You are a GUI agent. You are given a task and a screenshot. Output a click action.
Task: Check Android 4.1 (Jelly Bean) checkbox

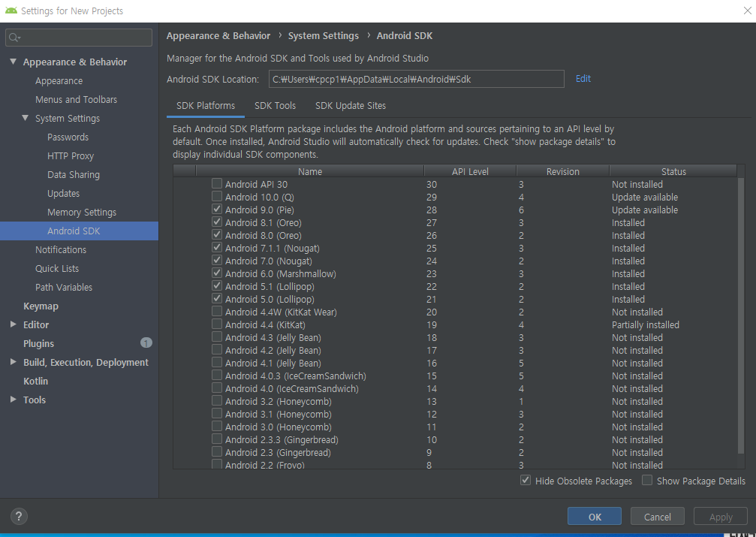[x=217, y=362]
